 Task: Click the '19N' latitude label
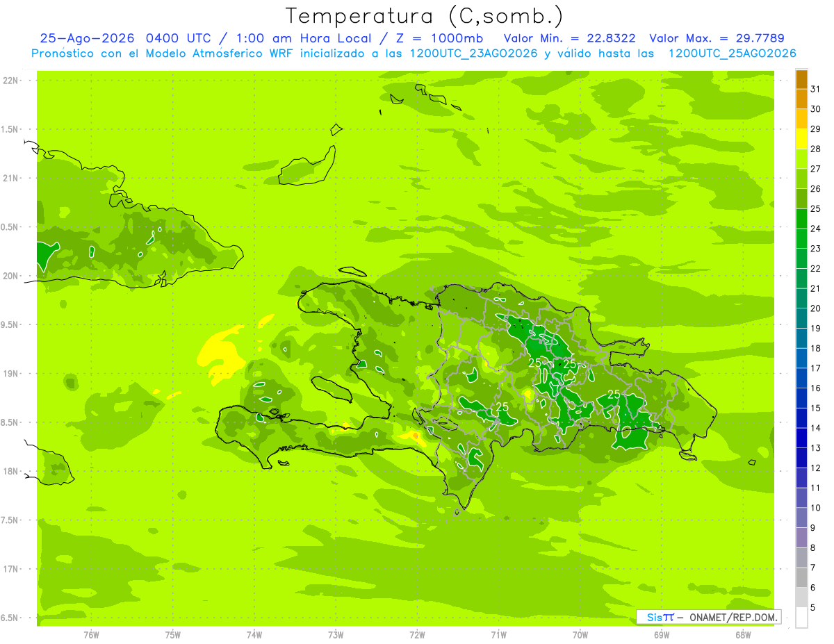point(11,374)
